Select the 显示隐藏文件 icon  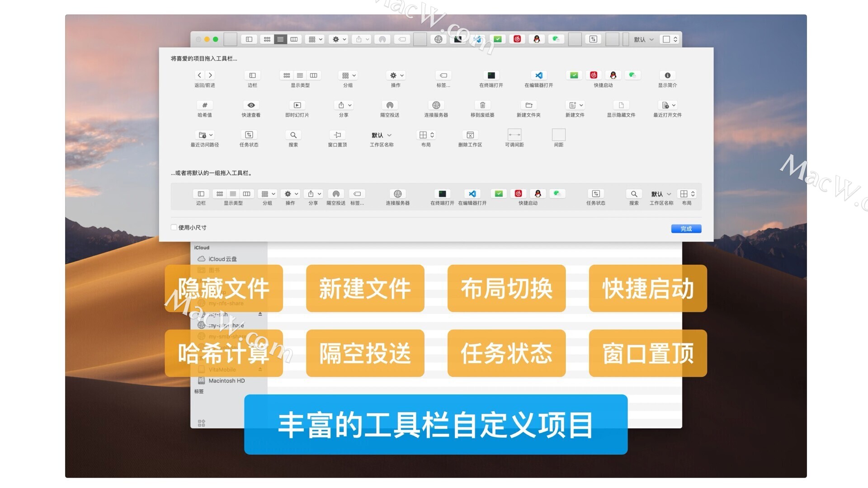pyautogui.click(x=621, y=105)
